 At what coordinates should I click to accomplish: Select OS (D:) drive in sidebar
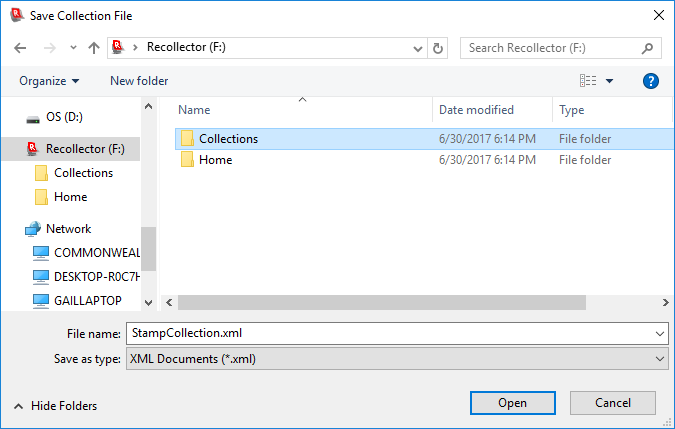tap(33, 117)
